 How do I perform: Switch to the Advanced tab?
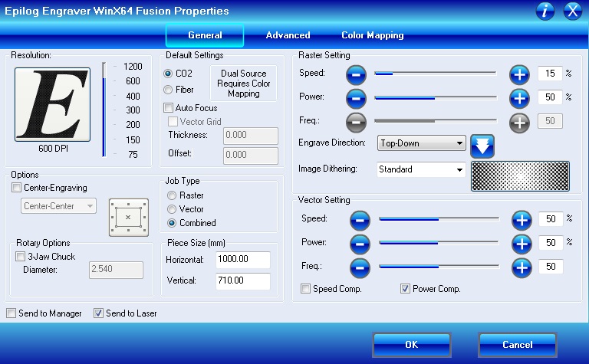pos(288,35)
